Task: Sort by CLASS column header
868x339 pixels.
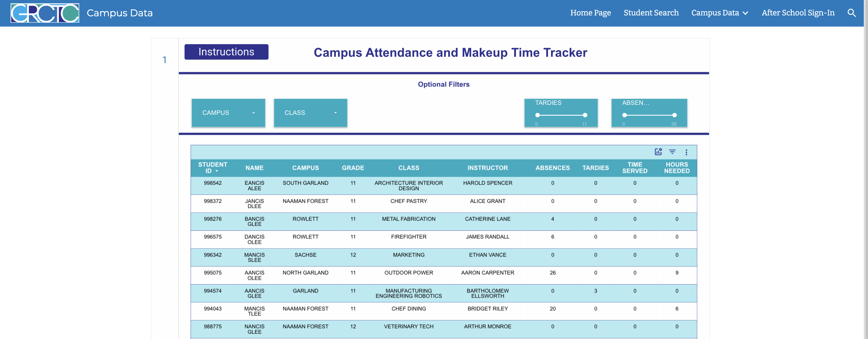Action: coord(409,168)
